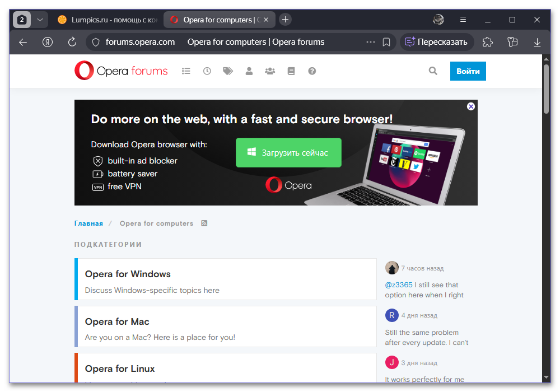This screenshot has height=392, width=560.
Task: Show site protection shield info
Action: click(x=96, y=42)
